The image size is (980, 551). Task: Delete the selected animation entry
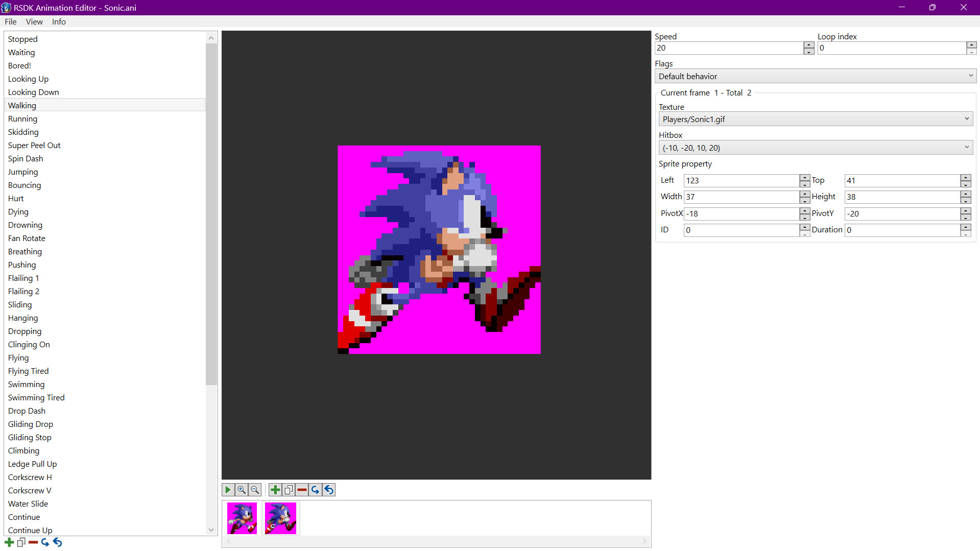[x=33, y=542]
